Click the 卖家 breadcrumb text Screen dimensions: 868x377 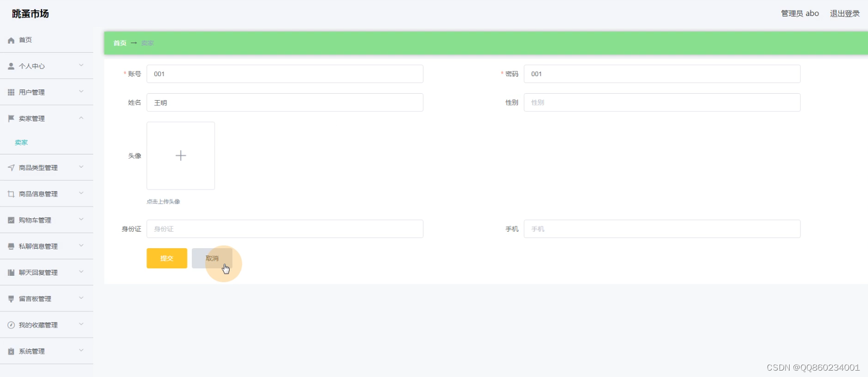pos(148,43)
